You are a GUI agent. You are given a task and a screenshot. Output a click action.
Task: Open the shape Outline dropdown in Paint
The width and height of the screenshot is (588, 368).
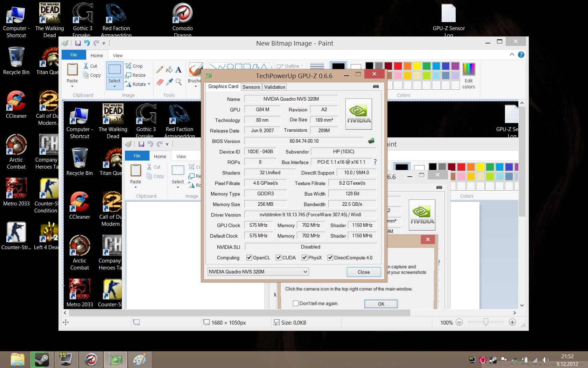click(x=290, y=66)
